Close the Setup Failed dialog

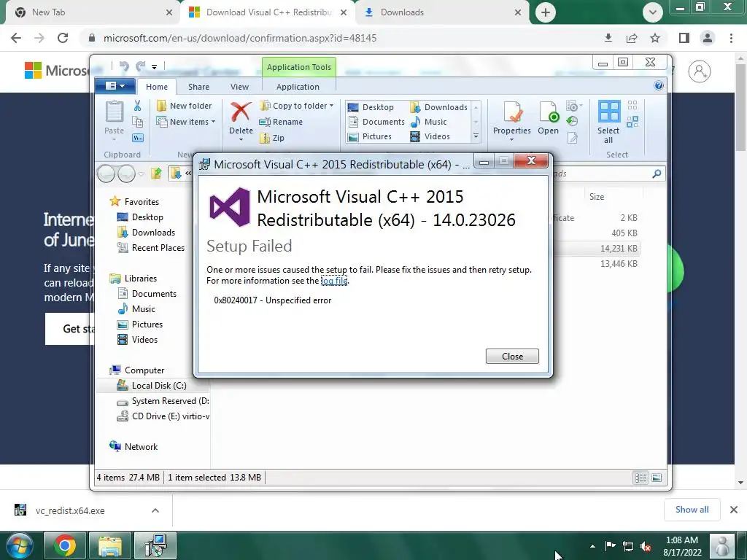pyautogui.click(x=512, y=356)
